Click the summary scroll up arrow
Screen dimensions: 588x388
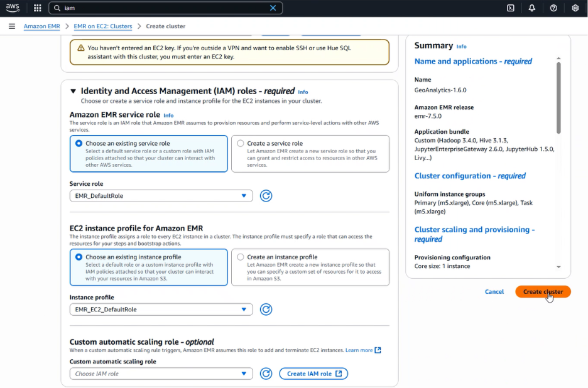click(558, 58)
